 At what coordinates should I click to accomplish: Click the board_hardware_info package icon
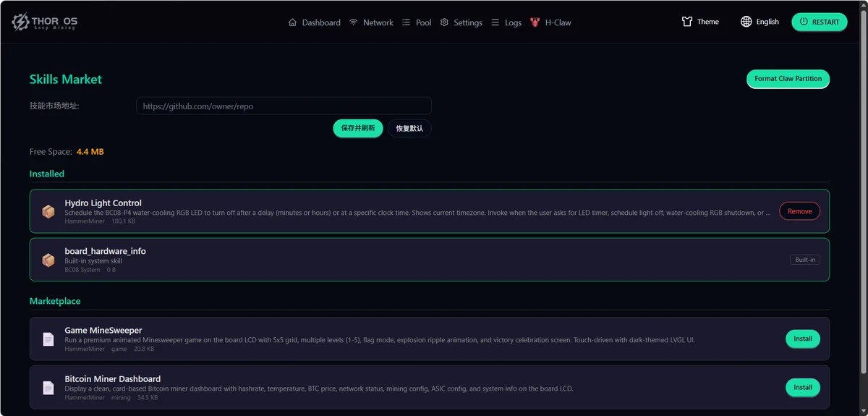48,260
